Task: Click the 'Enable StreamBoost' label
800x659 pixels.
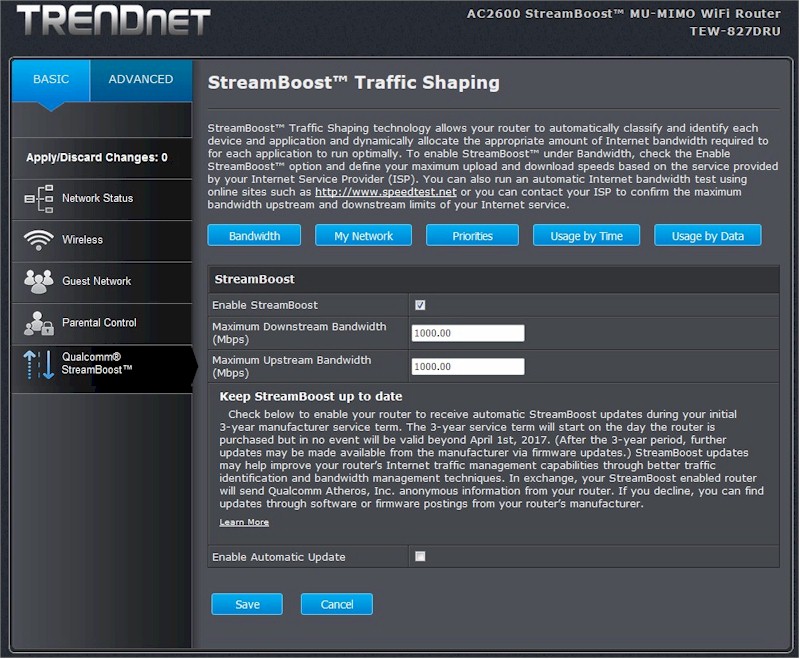Action: pos(265,305)
